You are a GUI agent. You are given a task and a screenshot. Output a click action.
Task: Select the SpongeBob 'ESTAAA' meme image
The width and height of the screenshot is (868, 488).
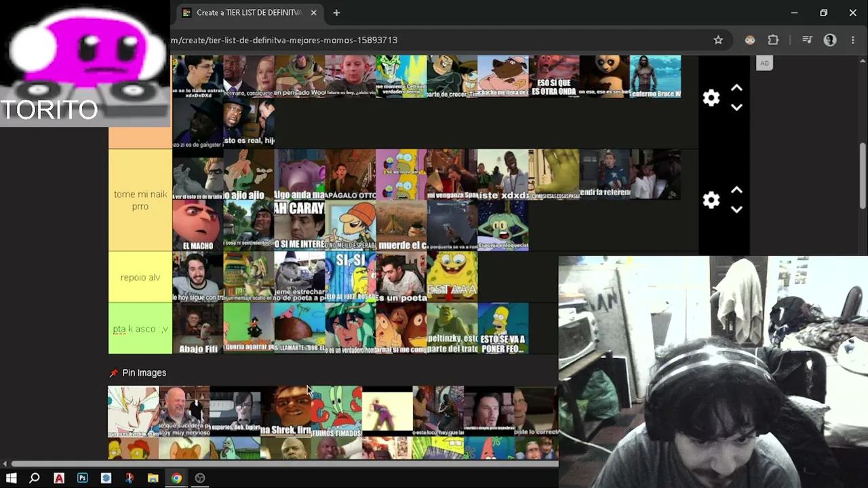[x=452, y=277]
